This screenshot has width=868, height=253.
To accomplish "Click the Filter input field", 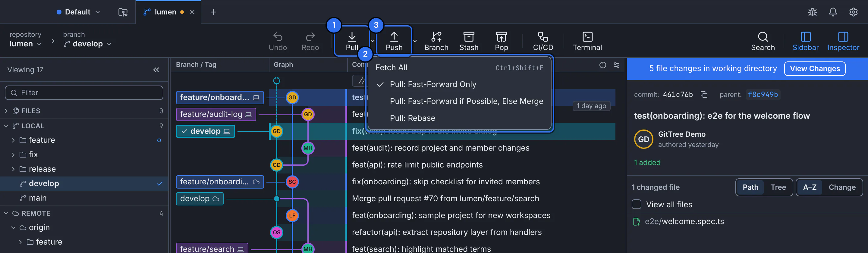I will coord(84,93).
